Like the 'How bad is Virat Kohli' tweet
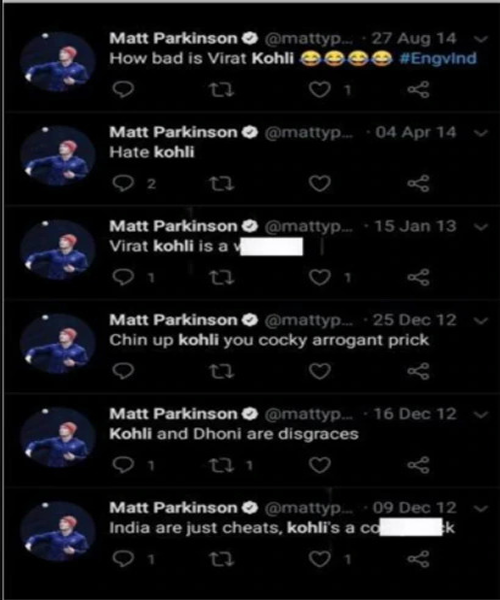 click(x=320, y=90)
